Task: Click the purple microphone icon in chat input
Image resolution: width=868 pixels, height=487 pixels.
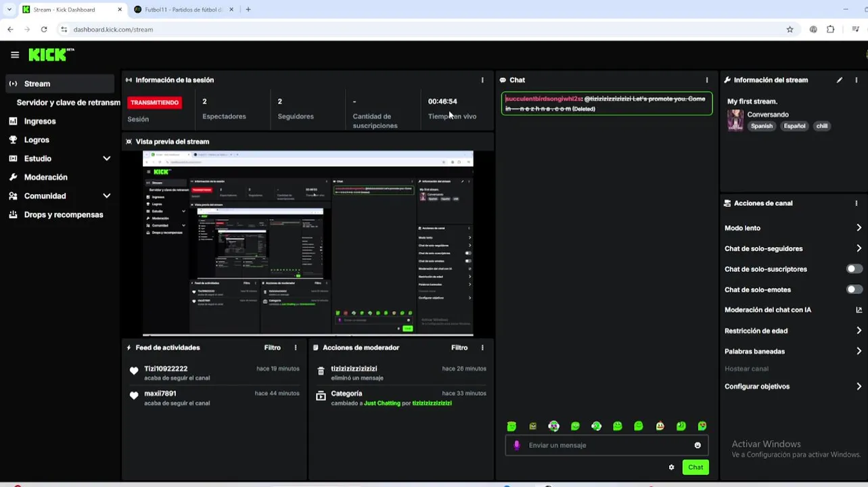Action: pyautogui.click(x=517, y=445)
